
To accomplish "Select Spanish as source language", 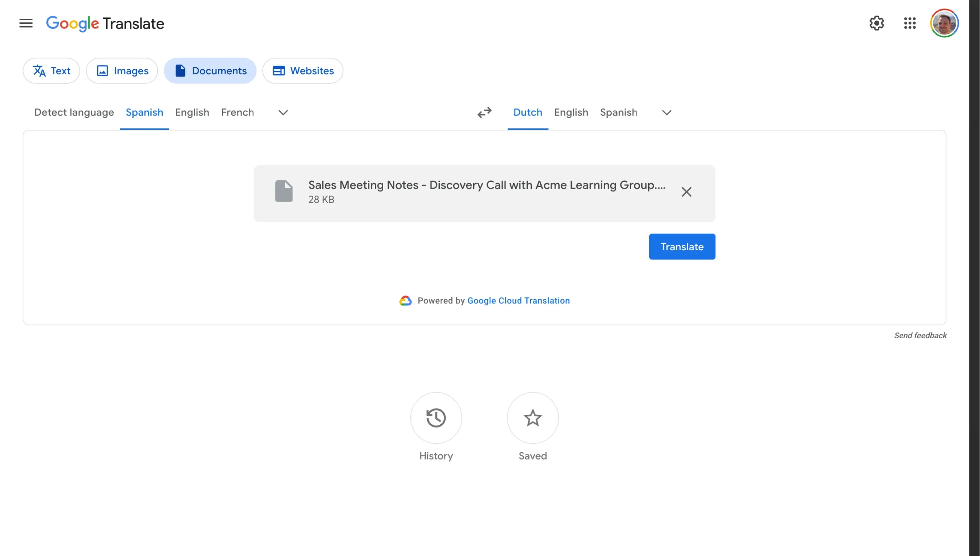I will pyautogui.click(x=144, y=113).
